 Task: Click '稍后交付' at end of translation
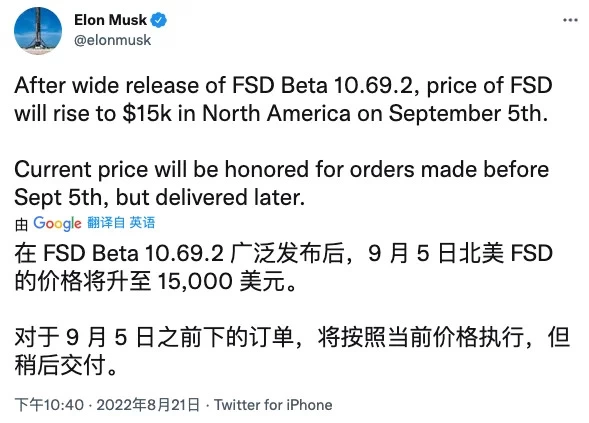click(60, 366)
